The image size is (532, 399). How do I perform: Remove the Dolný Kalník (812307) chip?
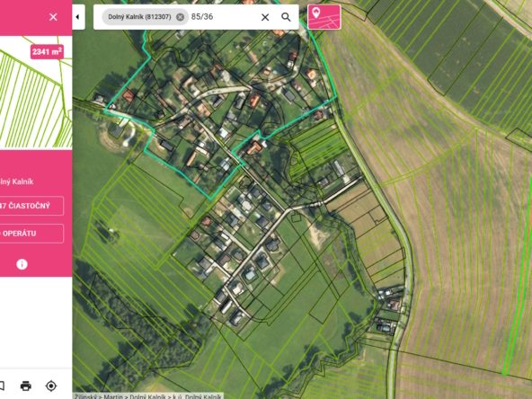point(180,17)
